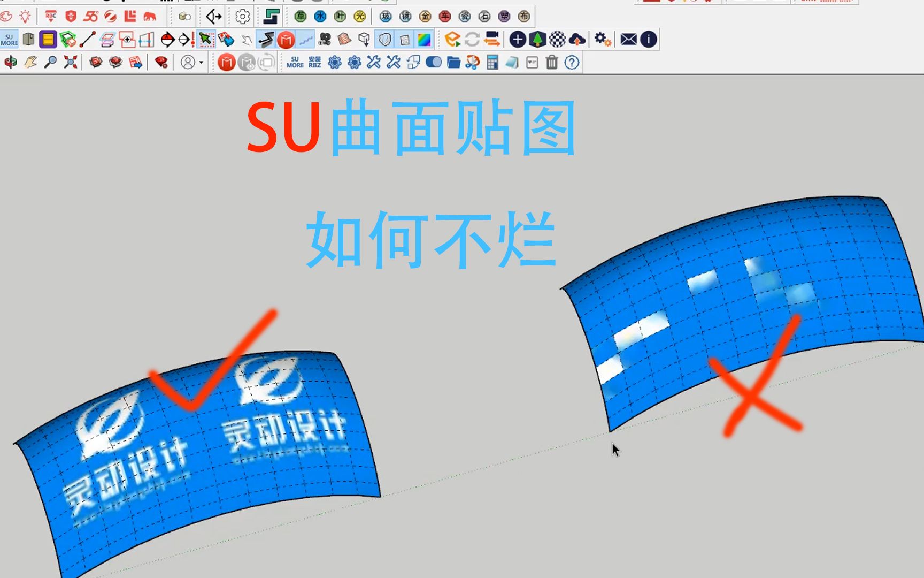Open the checkered sphere material icon
Screen dimensions: 924x578
coord(557,40)
